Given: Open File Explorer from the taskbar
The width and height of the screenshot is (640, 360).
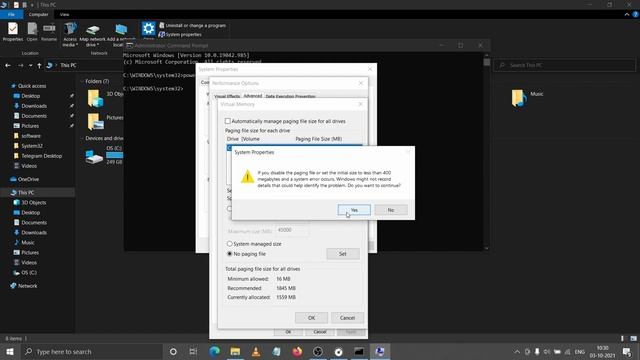Looking at the screenshot, I should point(235,351).
